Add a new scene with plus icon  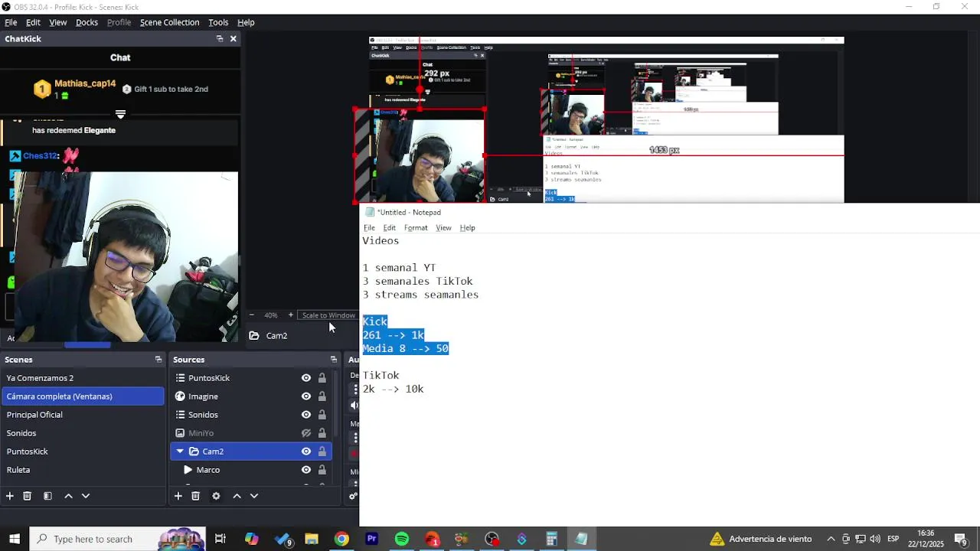pyautogui.click(x=10, y=496)
